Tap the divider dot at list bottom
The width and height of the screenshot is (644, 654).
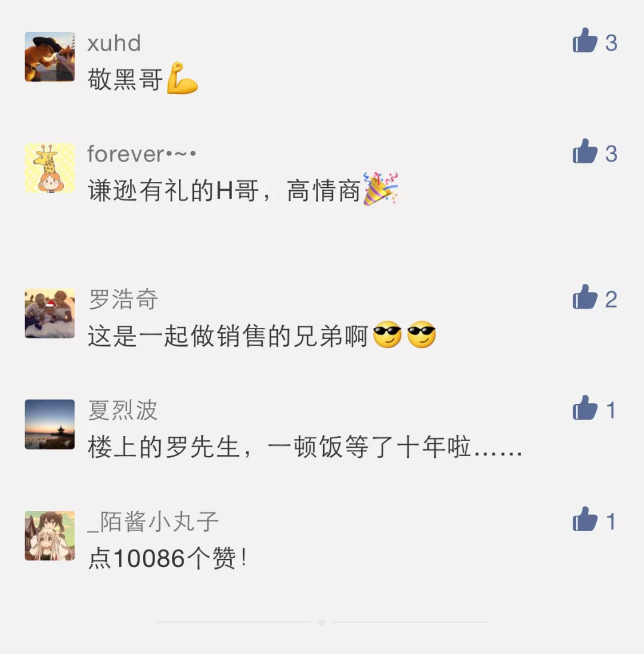coord(321,622)
